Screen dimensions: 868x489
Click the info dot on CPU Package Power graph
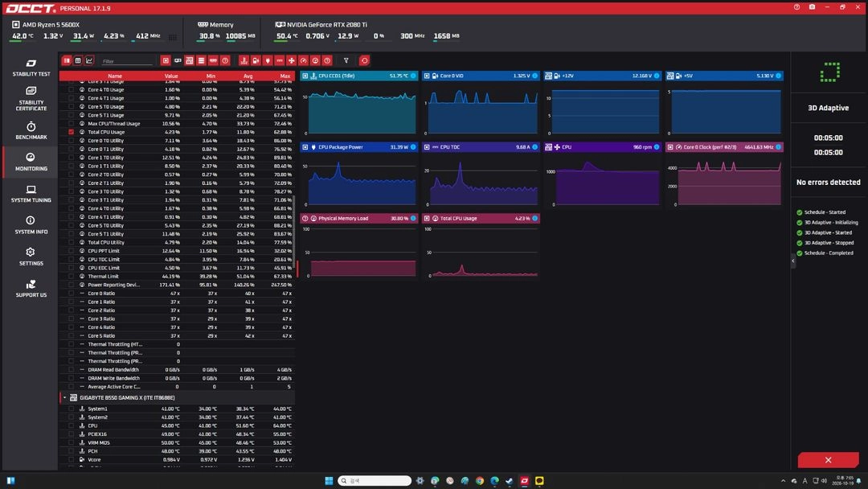(413, 147)
